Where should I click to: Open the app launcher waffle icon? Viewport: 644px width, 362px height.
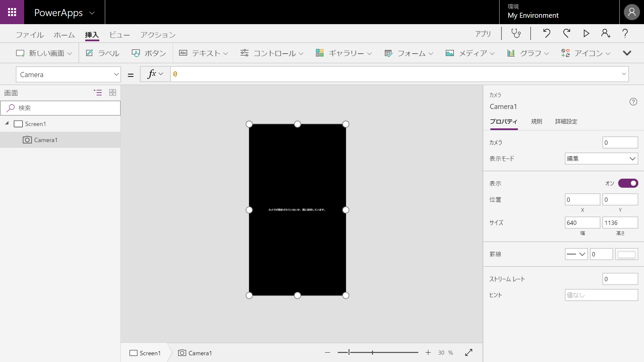[x=12, y=12]
